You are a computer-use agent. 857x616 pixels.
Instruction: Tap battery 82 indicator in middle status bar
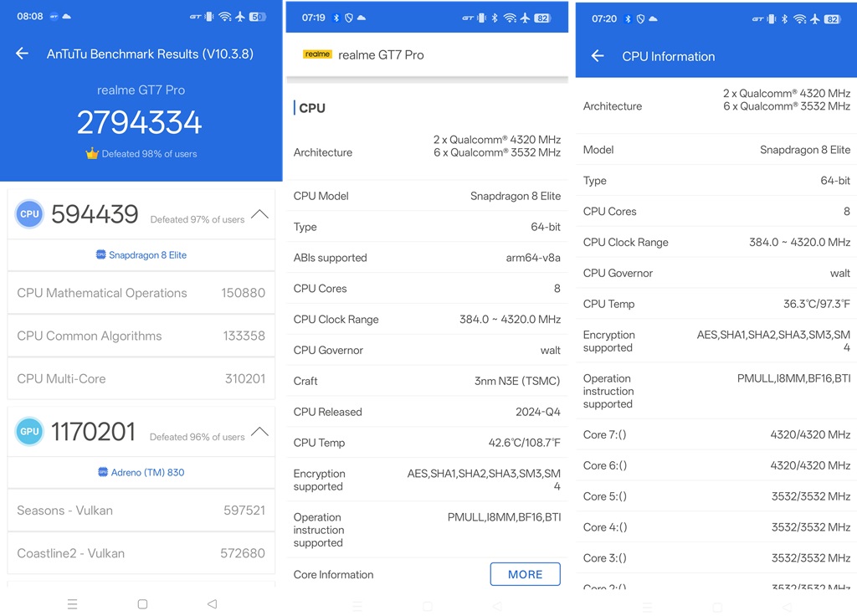pos(542,18)
